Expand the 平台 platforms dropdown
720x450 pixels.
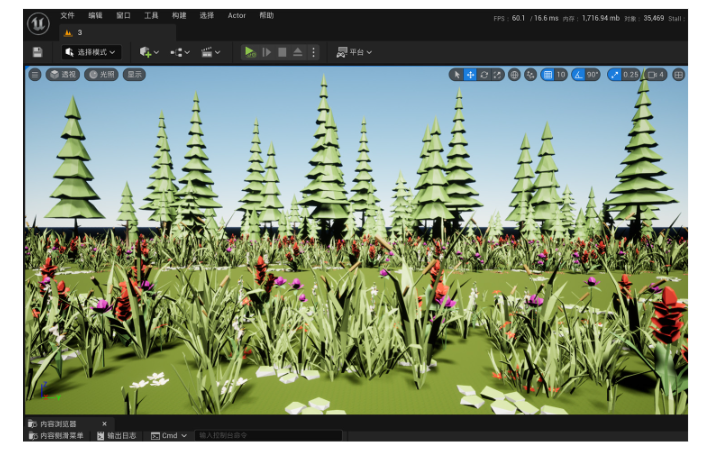tap(354, 52)
